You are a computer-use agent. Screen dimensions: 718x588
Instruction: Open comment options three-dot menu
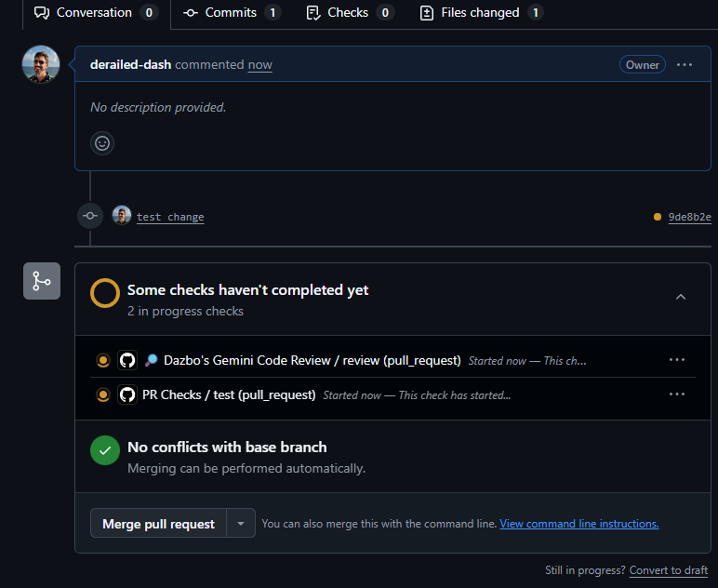pos(685,64)
